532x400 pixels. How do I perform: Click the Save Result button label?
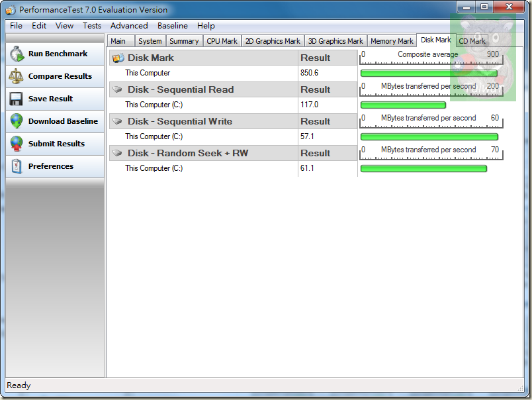(x=50, y=99)
